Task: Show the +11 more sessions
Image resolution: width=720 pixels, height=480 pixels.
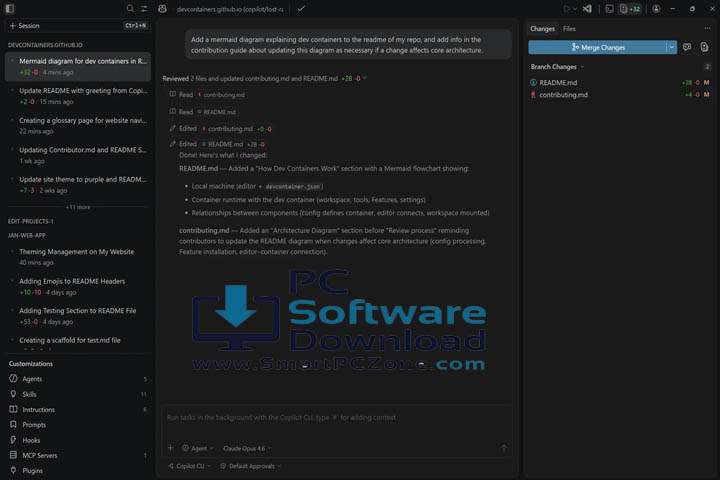Action: click(78, 207)
